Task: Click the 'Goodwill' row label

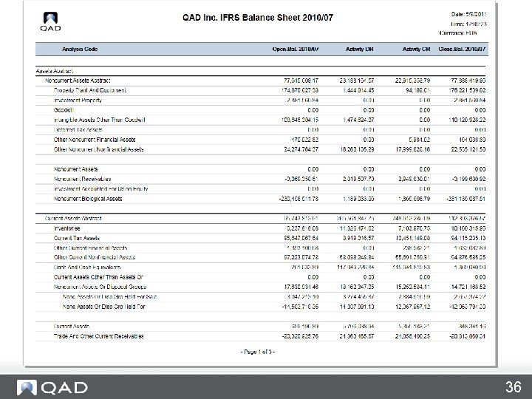Action: pyautogui.click(x=64, y=110)
